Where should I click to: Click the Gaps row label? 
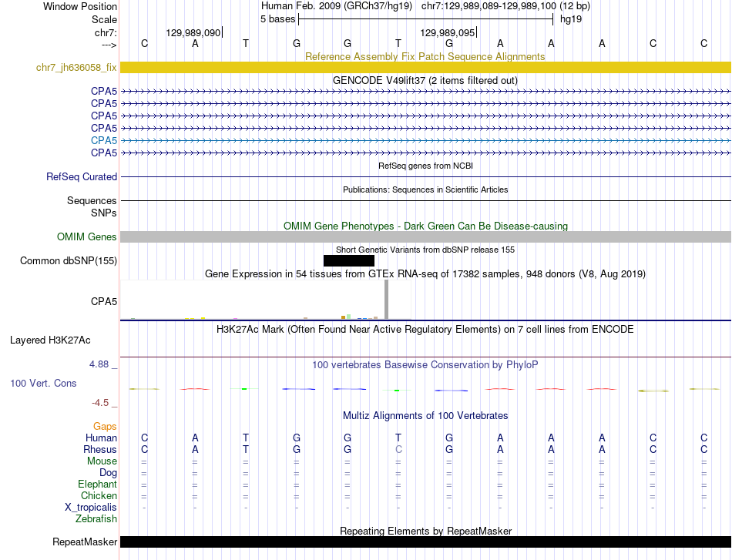(105, 426)
